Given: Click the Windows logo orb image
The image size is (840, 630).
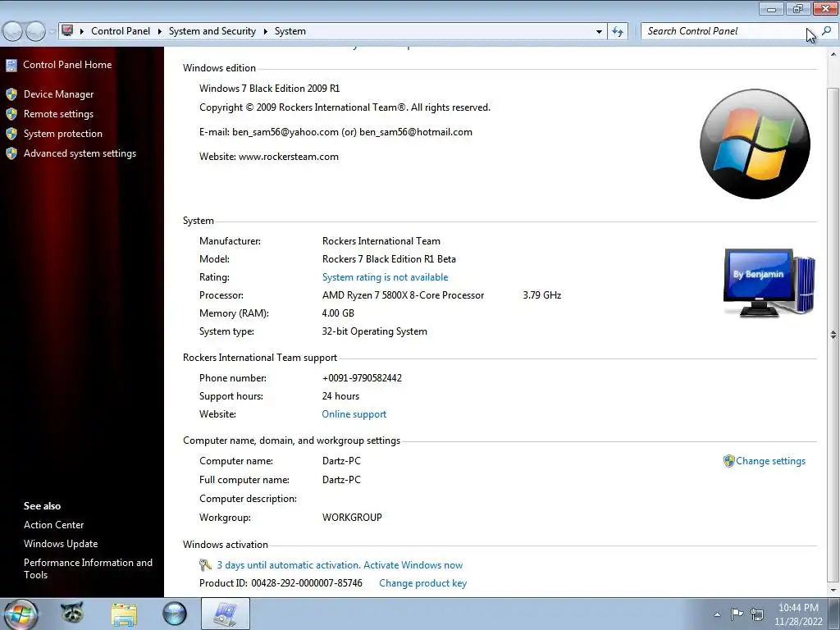Looking at the screenshot, I should click(755, 144).
